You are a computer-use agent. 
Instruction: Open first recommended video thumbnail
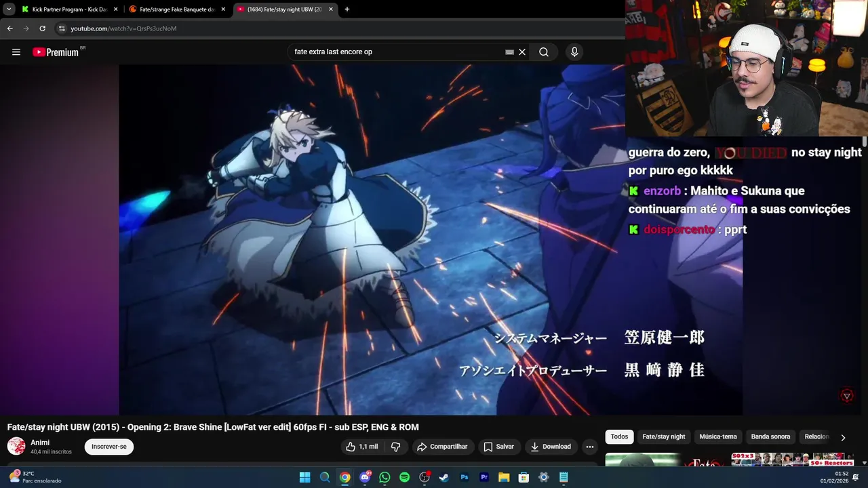pos(665,460)
